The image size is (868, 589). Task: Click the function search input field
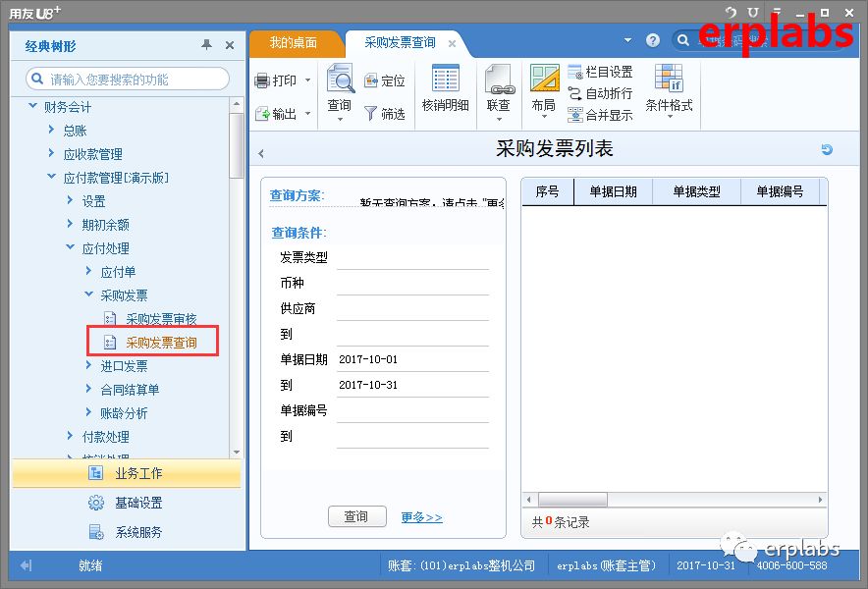pos(128,80)
